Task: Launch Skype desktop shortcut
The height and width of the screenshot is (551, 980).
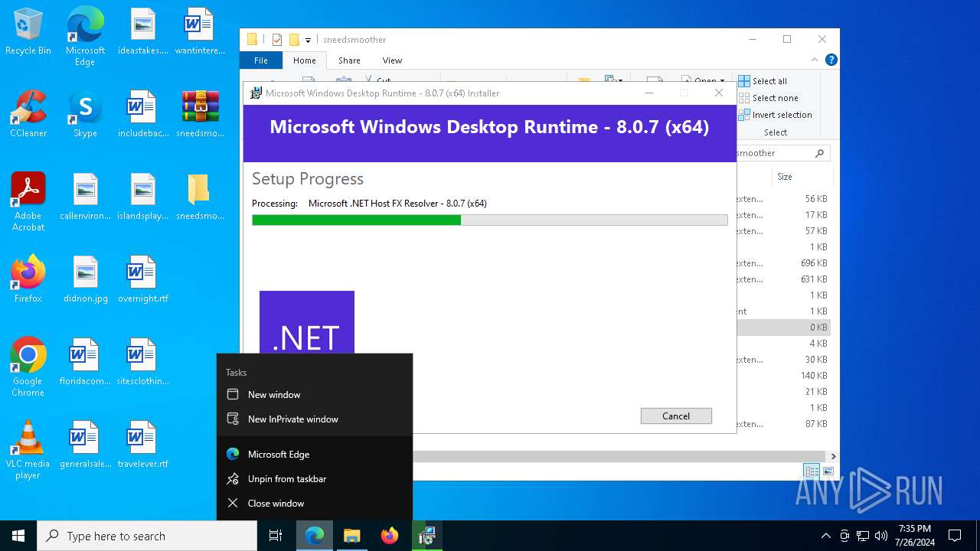Action: [x=85, y=114]
